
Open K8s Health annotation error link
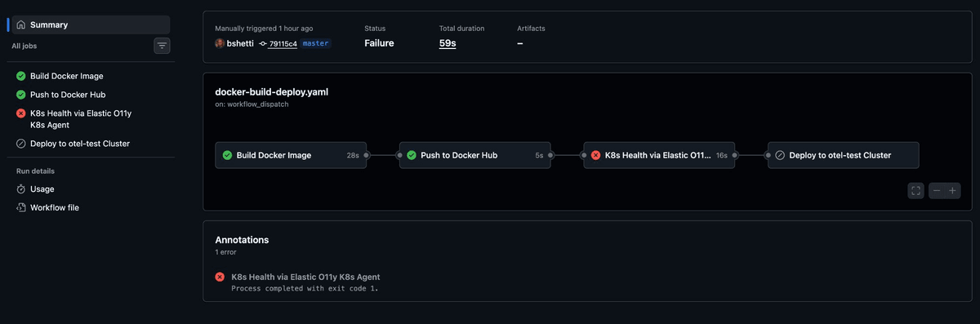tap(305, 277)
